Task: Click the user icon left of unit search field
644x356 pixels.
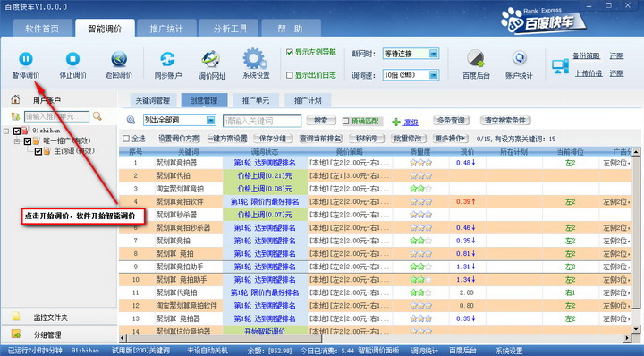Action: pos(15,116)
